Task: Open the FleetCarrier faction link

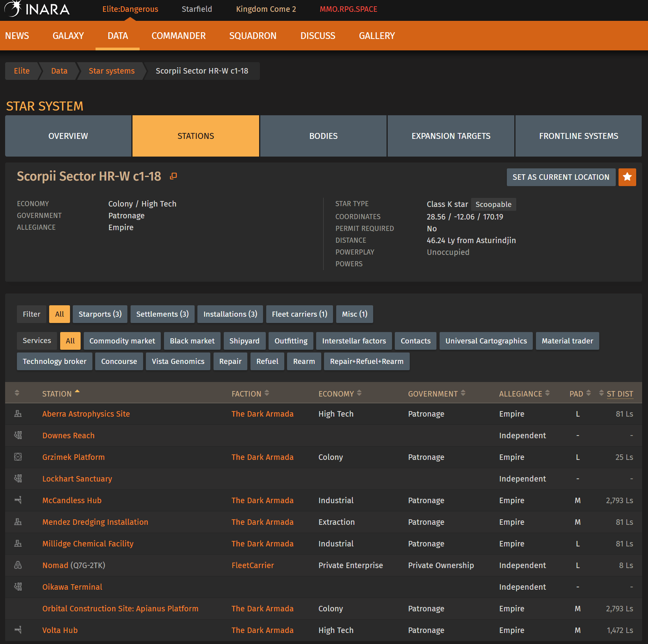Action: (x=252, y=565)
